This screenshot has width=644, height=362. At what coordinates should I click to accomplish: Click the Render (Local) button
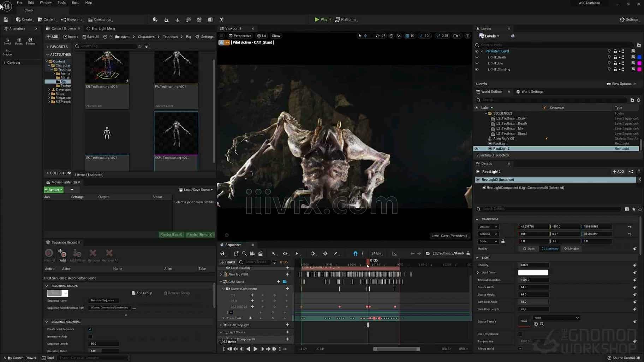click(171, 235)
